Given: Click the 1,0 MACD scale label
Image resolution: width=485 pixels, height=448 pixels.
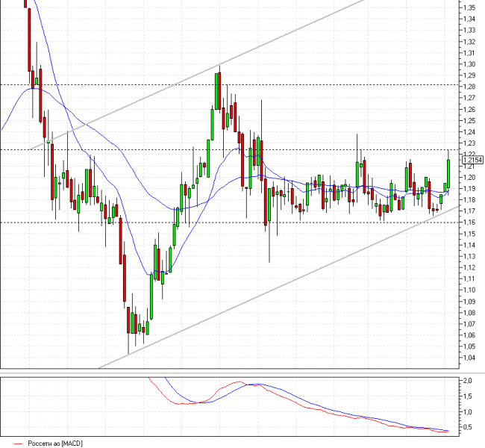Looking at the screenshot, I should point(468,412).
